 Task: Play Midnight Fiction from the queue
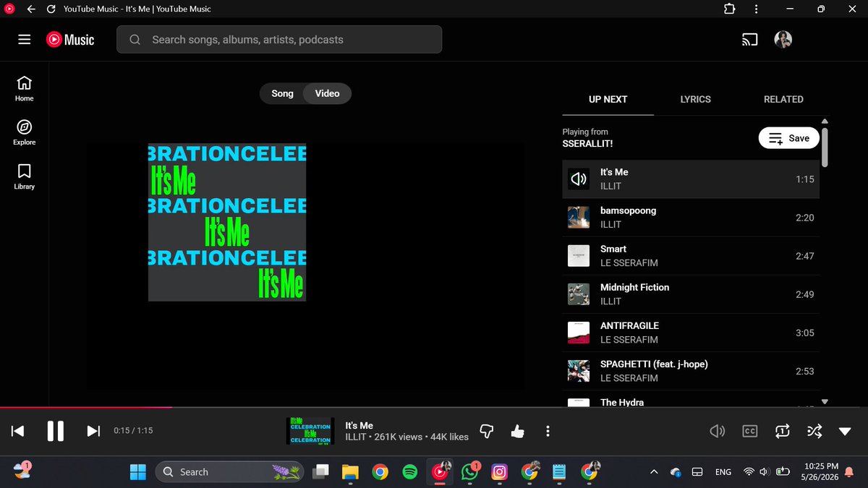tap(691, 294)
